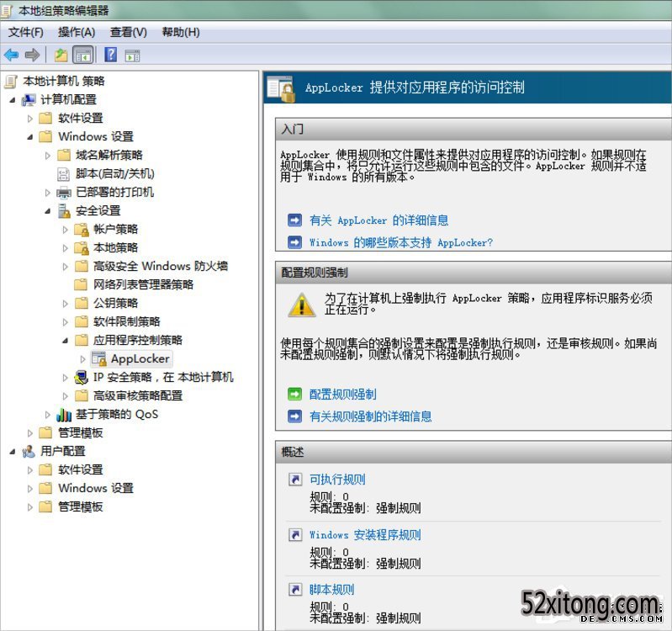
Task: Expand the 基于策略的 QoS node
Action: tap(48, 415)
